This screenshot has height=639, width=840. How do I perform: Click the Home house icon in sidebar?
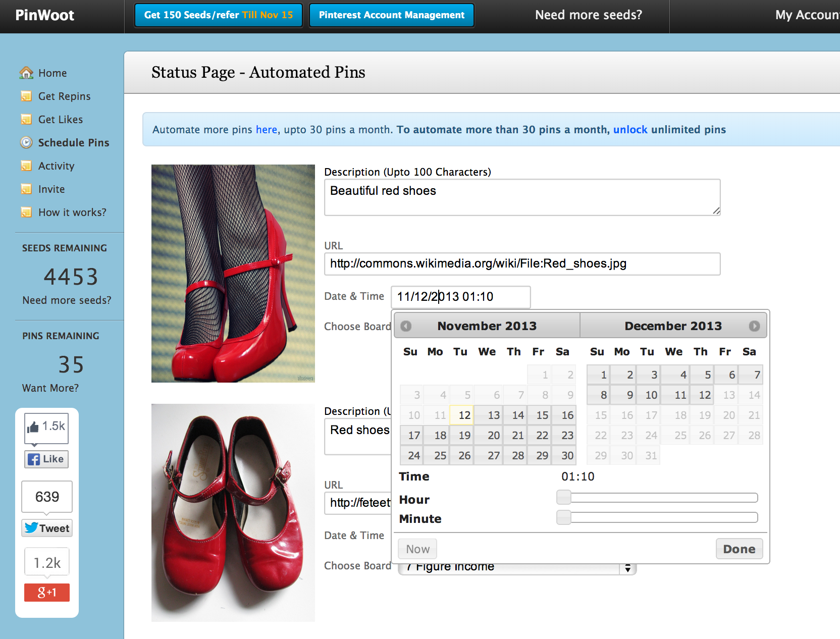(26, 73)
